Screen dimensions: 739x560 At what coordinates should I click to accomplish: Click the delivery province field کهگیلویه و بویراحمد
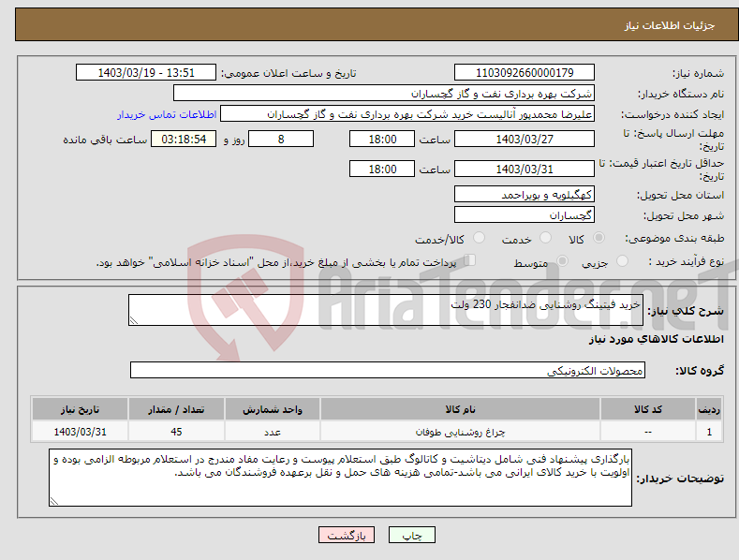pyautogui.click(x=525, y=194)
